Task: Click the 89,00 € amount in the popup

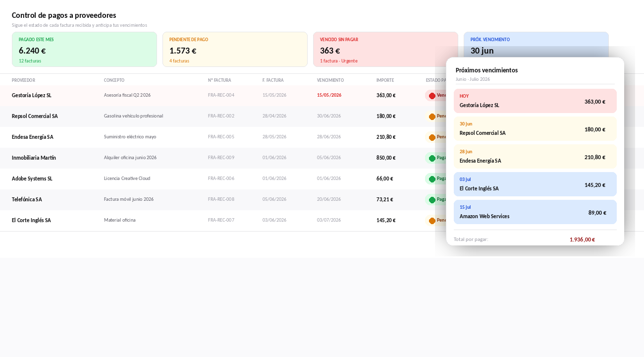Action: (597, 213)
